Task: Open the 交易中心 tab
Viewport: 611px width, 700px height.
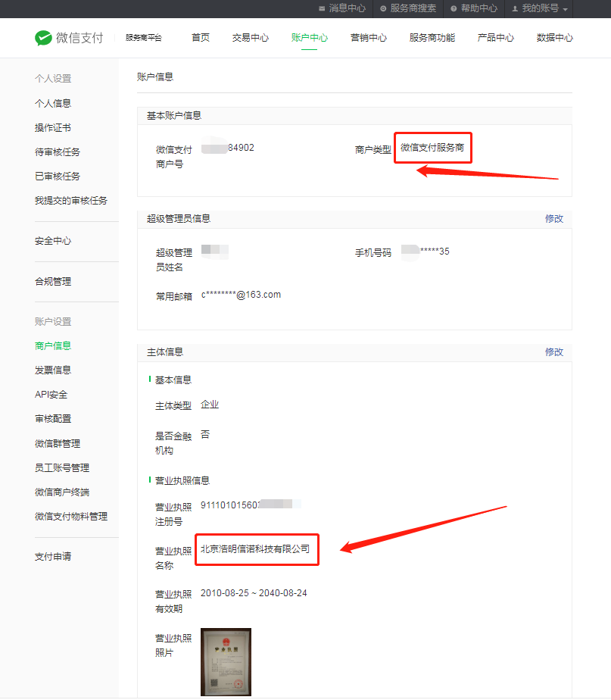Action: [250, 38]
